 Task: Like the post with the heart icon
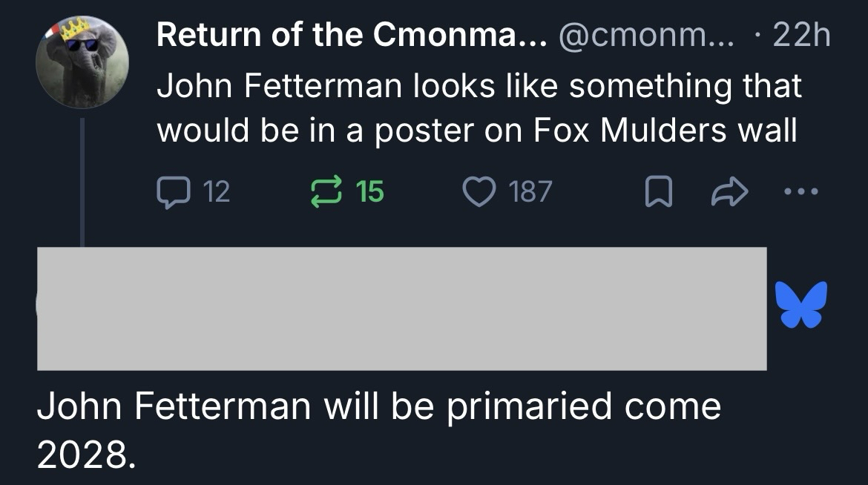tap(481, 191)
